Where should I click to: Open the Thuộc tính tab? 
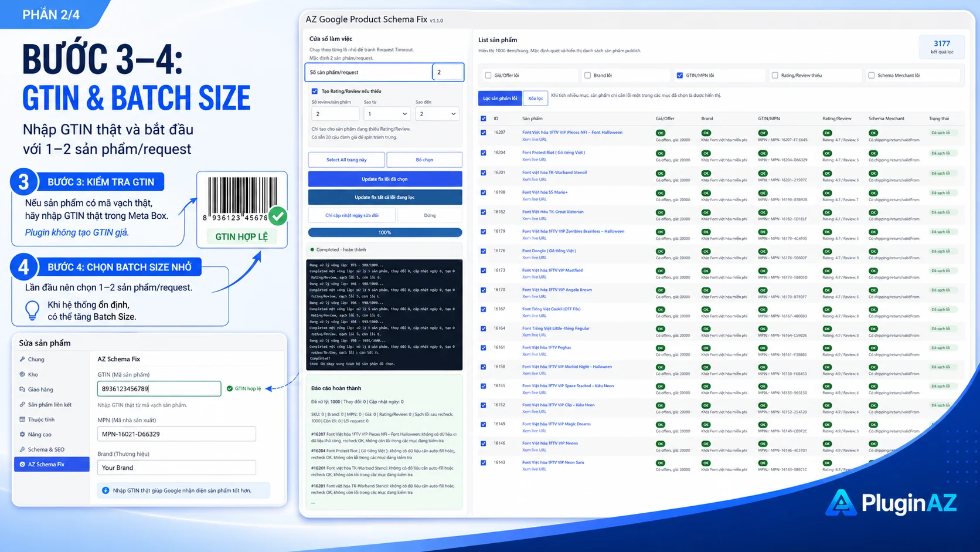click(52, 419)
